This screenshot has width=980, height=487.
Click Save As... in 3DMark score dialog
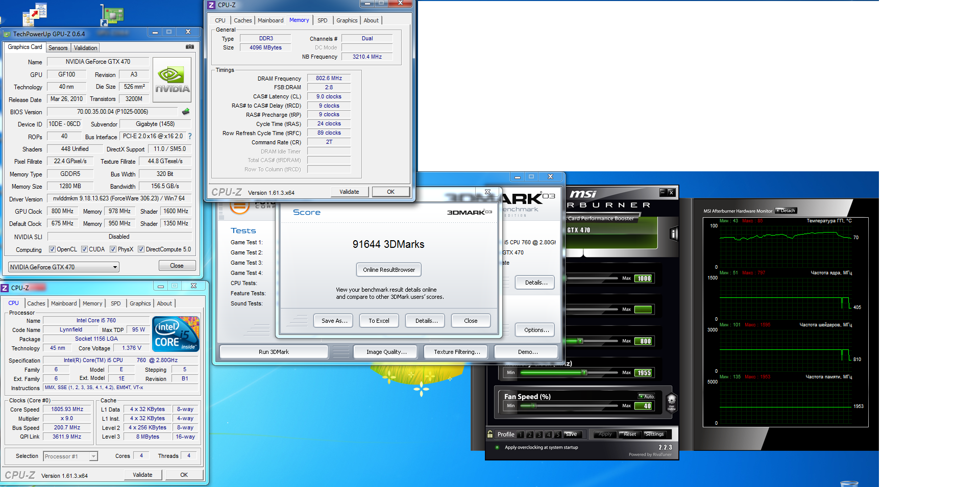334,321
